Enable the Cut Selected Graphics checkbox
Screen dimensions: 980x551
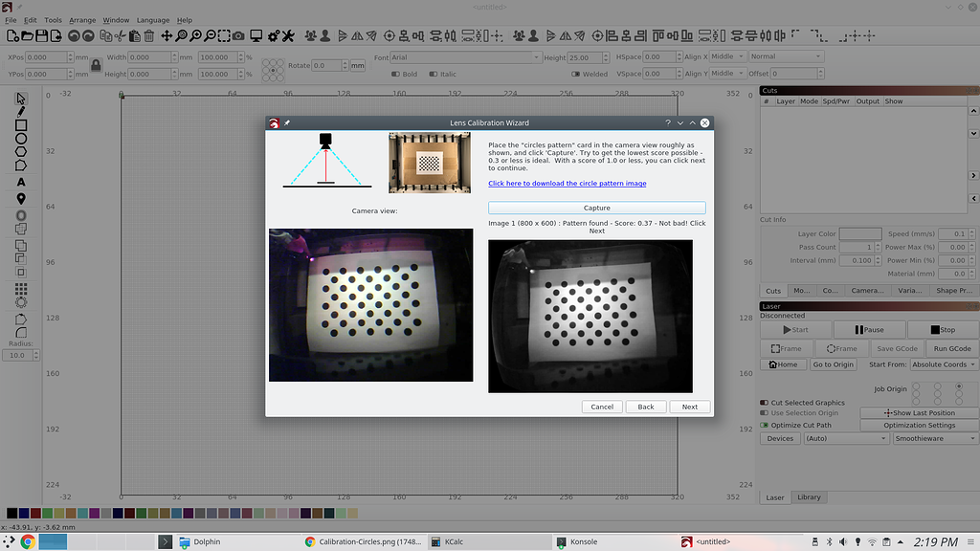pos(766,403)
